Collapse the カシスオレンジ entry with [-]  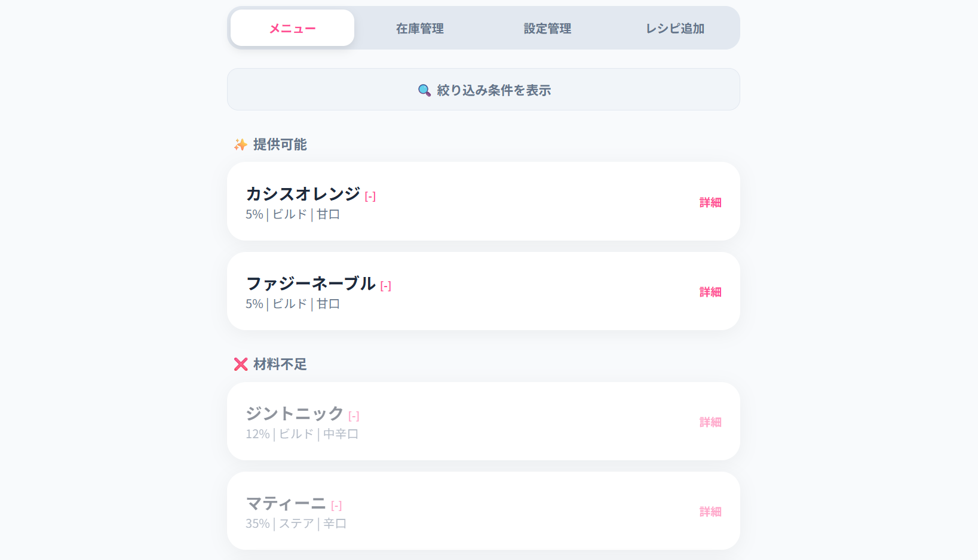[x=370, y=196]
